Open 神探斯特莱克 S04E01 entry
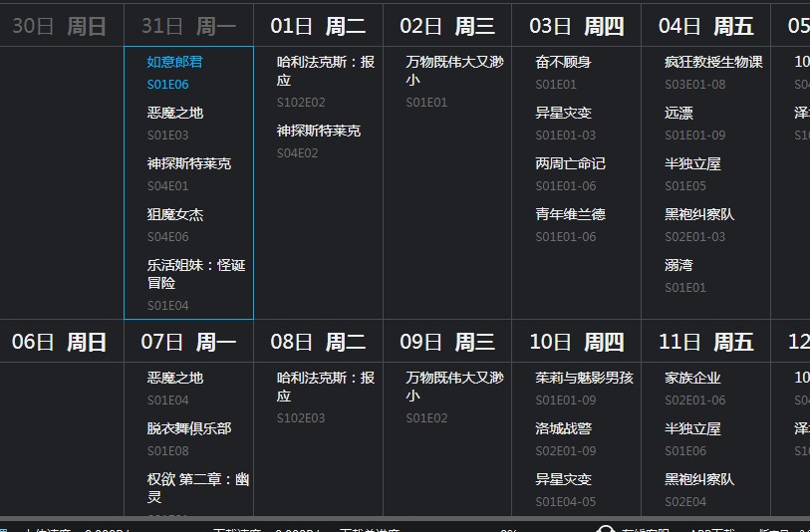Image resolution: width=810 pixels, height=532 pixels. point(188,163)
